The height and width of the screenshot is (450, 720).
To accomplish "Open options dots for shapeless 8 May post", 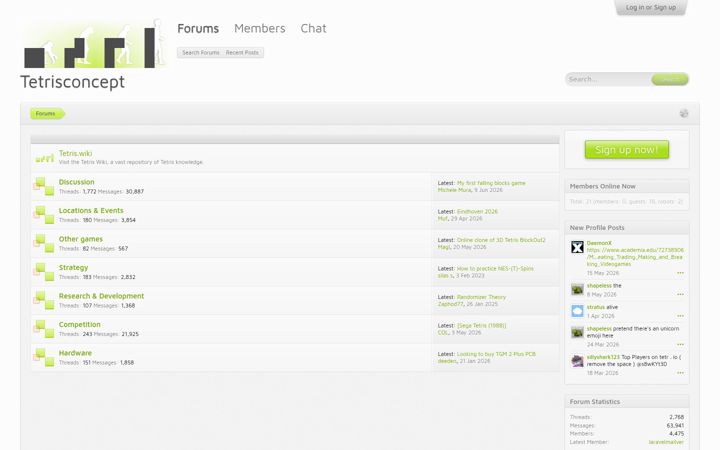I will pyautogui.click(x=680, y=294).
